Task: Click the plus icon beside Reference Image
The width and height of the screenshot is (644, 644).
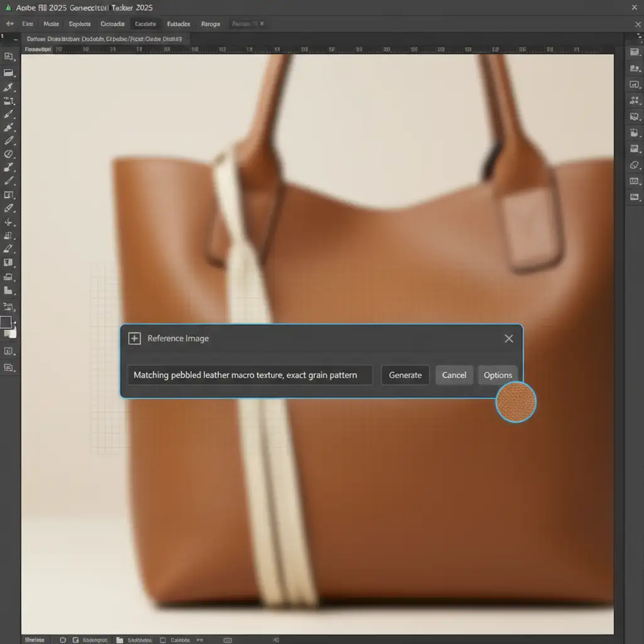Action: [x=134, y=338]
